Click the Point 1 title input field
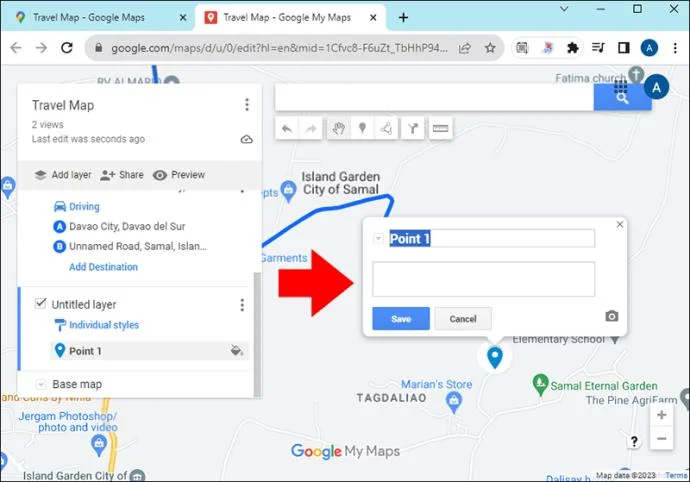Screen dimensions: 690x482 click(491, 239)
